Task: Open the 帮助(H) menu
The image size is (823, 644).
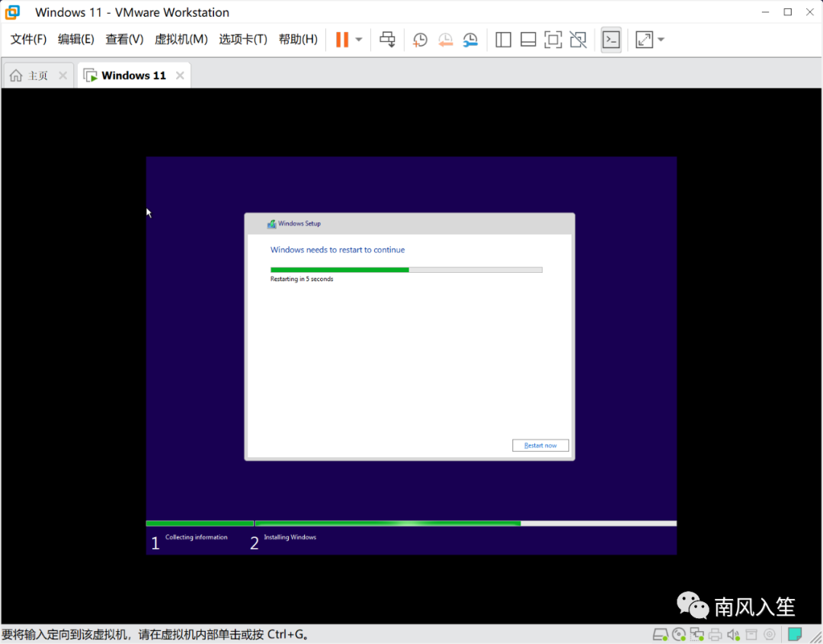Action: coord(298,40)
